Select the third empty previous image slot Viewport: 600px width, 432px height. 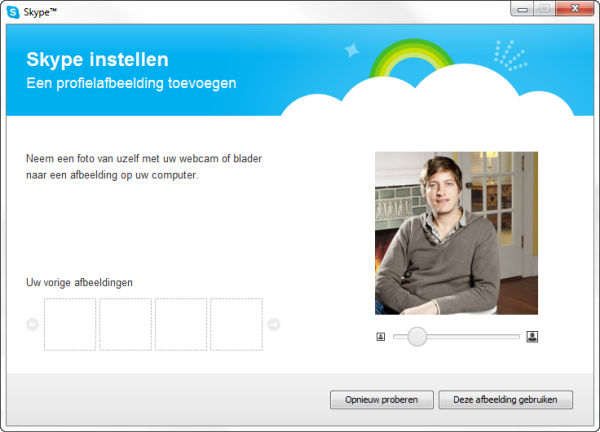coord(181,324)
